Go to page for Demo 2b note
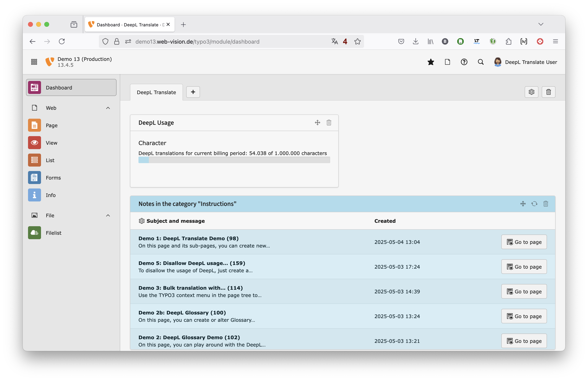The height and width of the screenshot is (381, 588). tap(524, 316)
